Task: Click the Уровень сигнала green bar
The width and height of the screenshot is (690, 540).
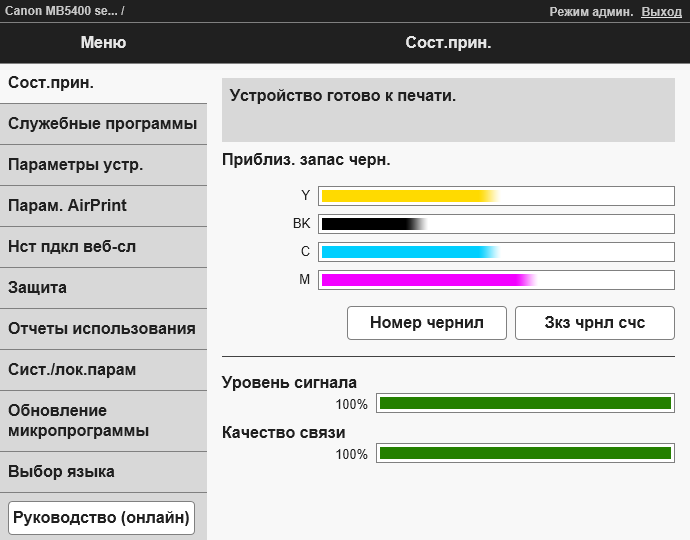Action: point(524,404)
